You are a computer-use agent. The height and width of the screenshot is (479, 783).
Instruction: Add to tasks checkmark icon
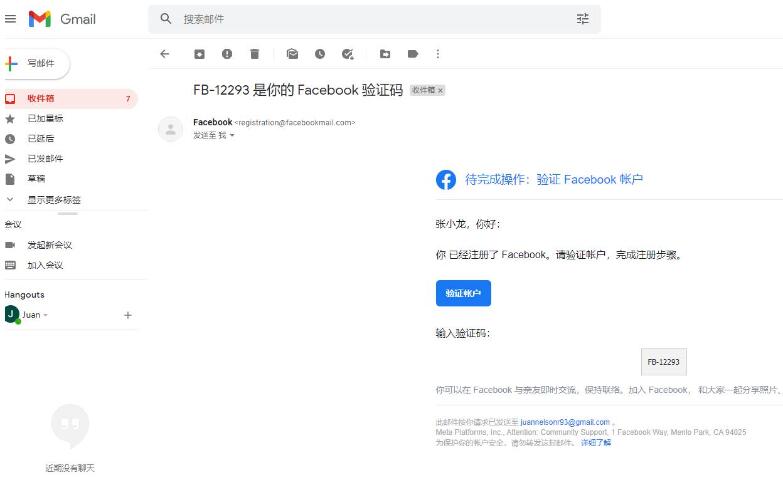pos(348,54)
